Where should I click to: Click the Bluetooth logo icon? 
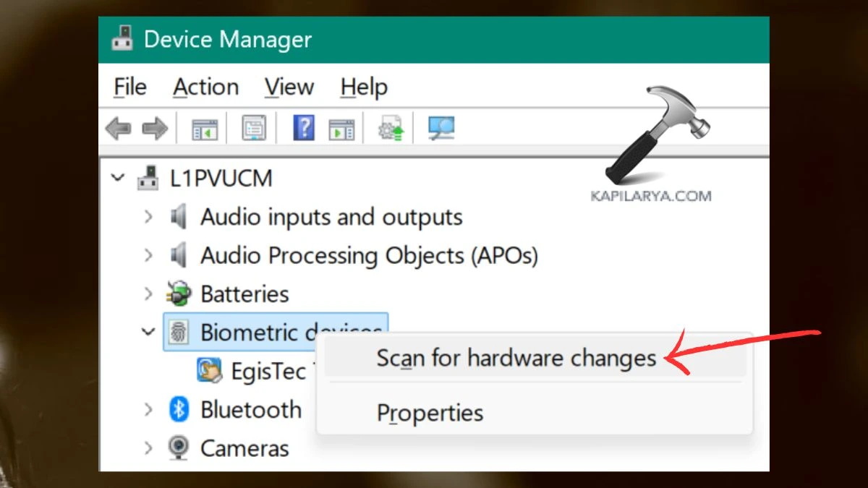pos(178,409)
